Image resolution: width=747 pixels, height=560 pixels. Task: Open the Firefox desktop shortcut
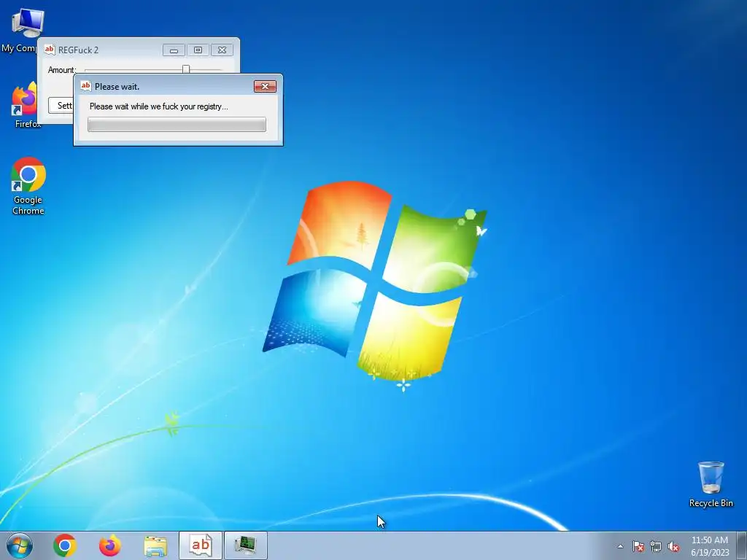tap(24, 104)
